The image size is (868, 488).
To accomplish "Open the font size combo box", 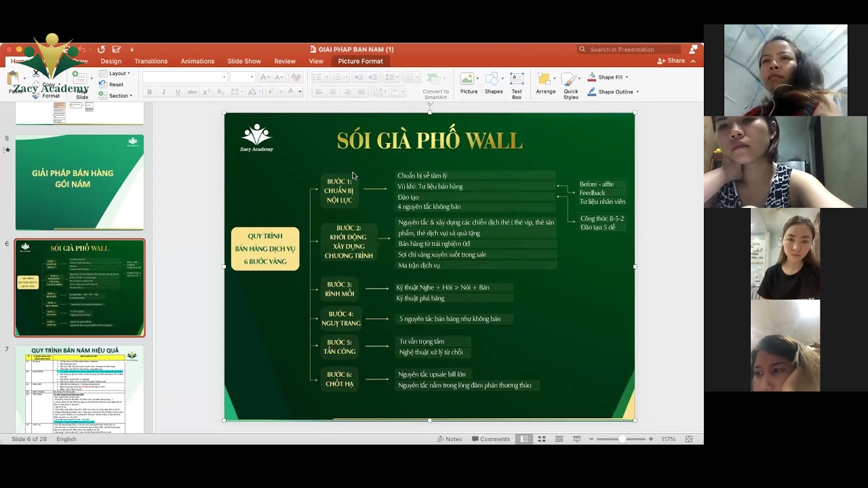I will (242, 77).
